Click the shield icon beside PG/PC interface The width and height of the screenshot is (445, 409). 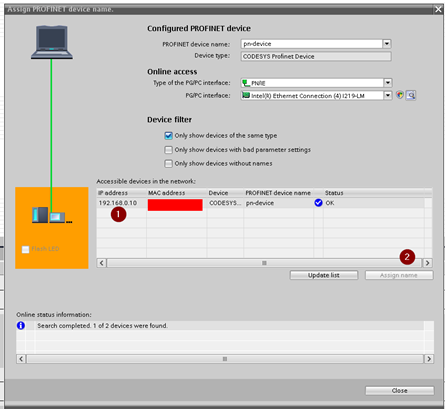400,95
